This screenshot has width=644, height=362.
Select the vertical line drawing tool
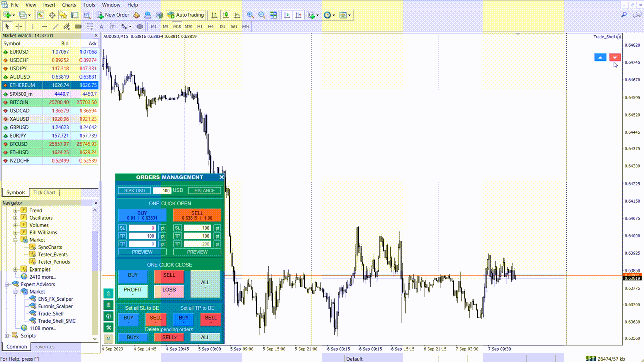click(x=33, y=26)
